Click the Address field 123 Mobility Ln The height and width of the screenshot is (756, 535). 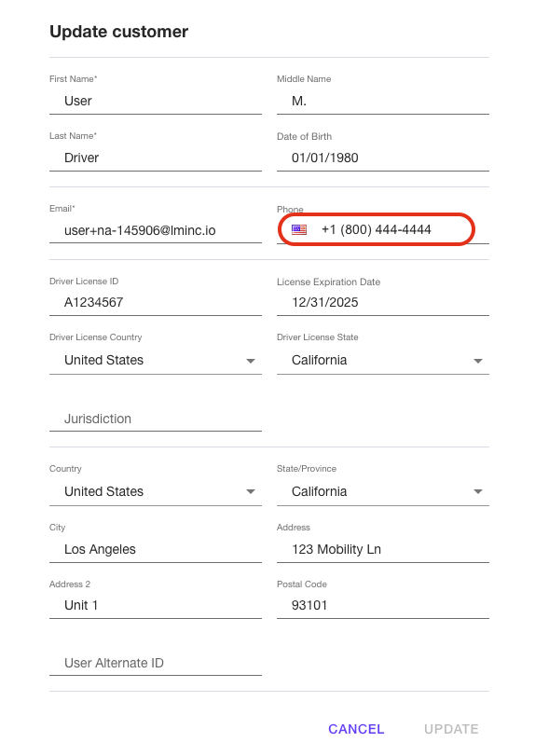tap(383, 550)
